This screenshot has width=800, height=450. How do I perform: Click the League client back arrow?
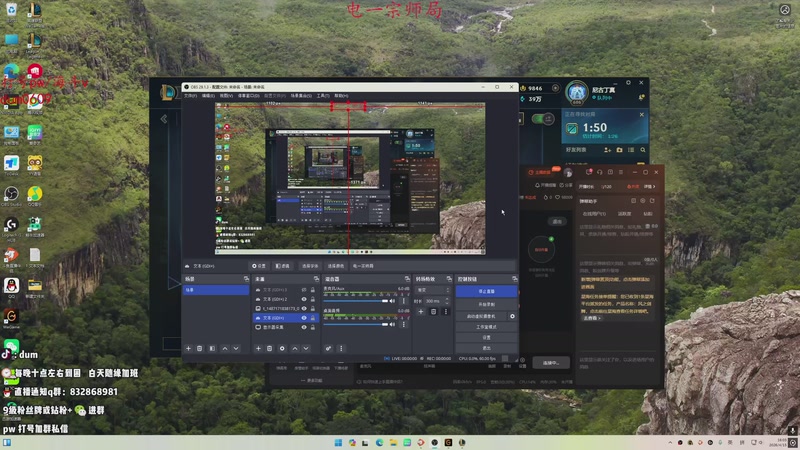click(164, 119)
